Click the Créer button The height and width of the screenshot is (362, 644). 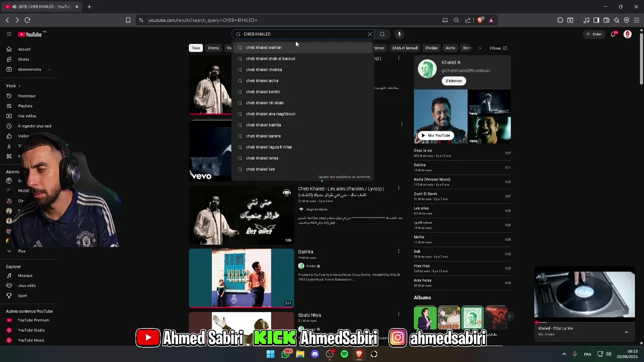pyautogui.click(x=594, y=34)
